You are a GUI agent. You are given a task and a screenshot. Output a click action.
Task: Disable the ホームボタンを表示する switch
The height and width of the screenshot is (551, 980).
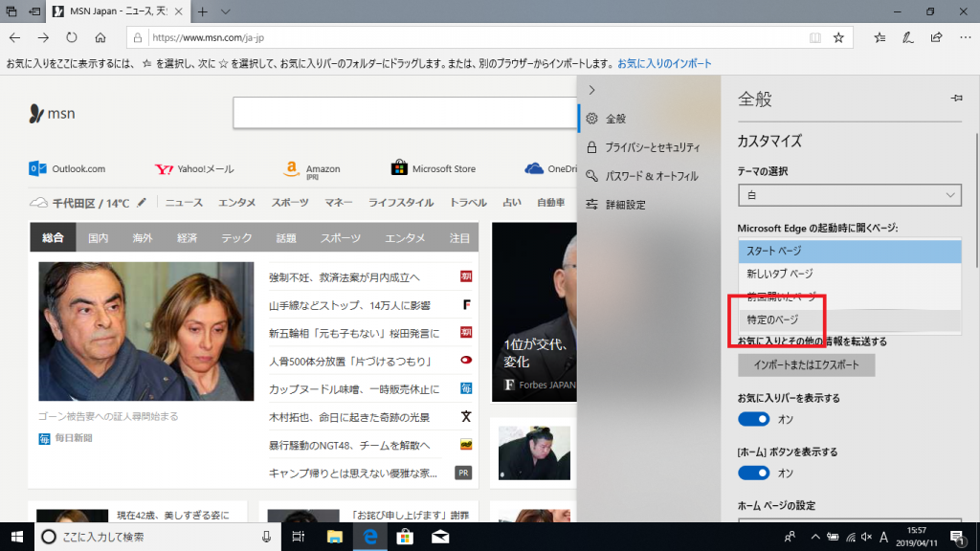(x=754, y=474)
